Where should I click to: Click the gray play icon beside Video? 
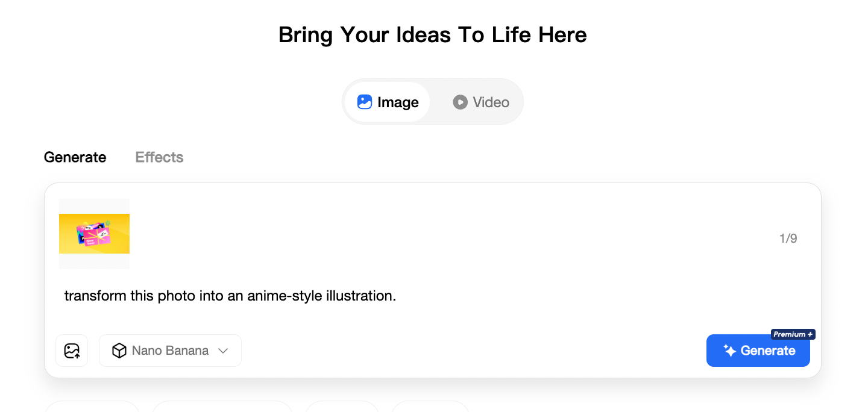pos(460,102)
